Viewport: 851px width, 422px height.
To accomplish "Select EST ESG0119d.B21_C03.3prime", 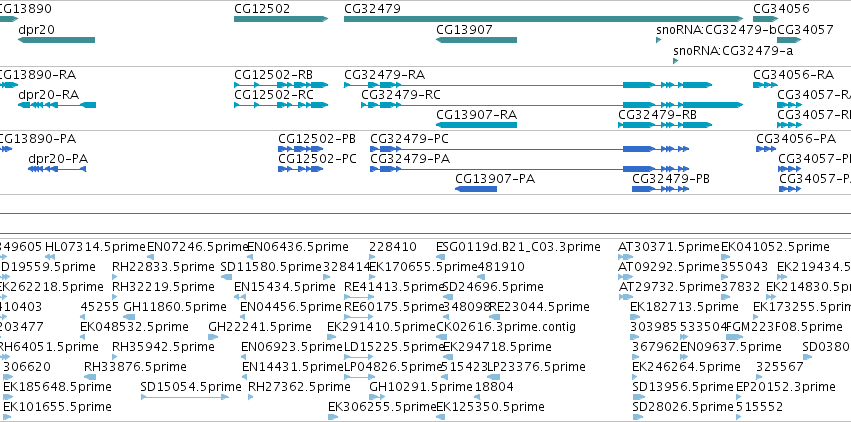I will coord(518,247).
